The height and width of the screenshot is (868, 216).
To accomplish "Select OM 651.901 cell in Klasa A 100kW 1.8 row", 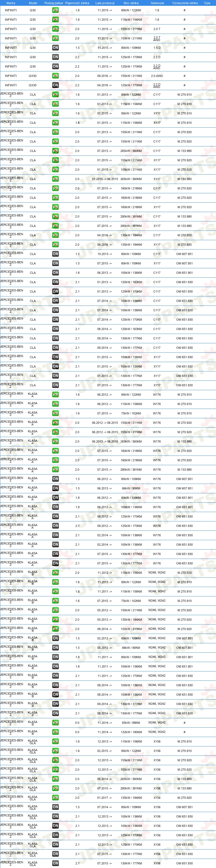I will click(x=184, y=507).
